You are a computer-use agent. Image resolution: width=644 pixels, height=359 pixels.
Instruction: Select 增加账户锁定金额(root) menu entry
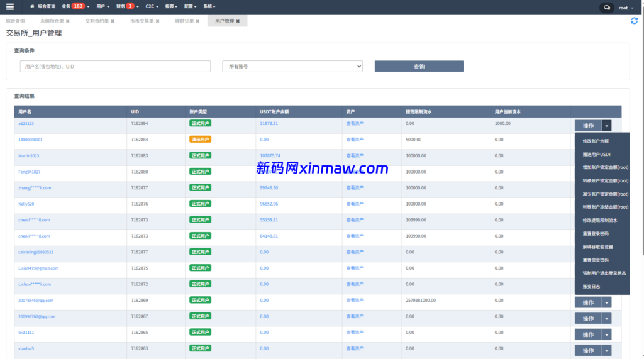[606, 168]
